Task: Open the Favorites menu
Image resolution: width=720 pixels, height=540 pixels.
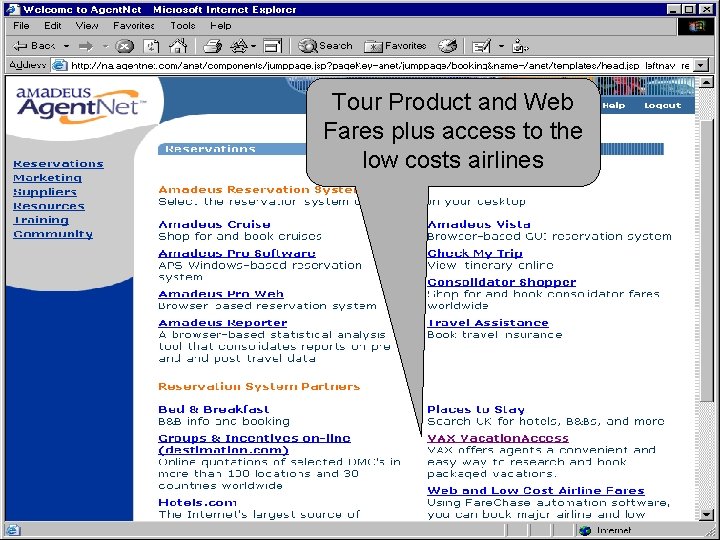Action: click(x=134, y=26)
